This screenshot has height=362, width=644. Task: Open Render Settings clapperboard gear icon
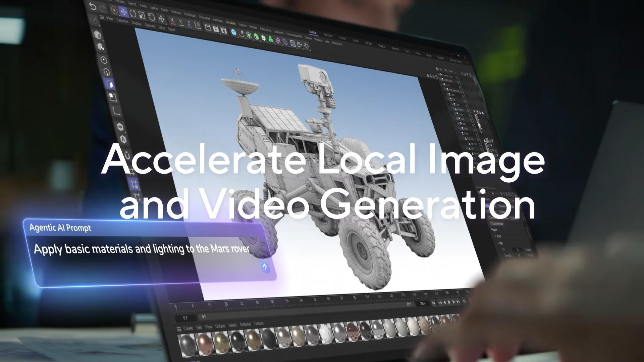pos(224,31)
